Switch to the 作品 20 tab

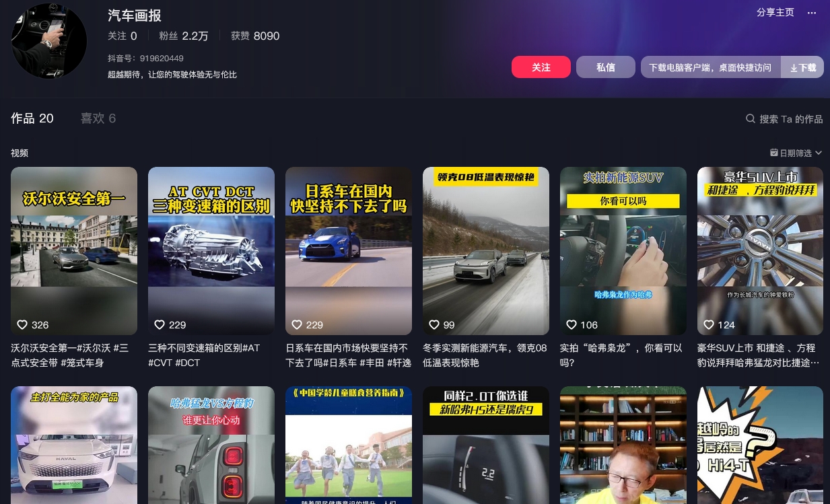[x=32, y=118]
